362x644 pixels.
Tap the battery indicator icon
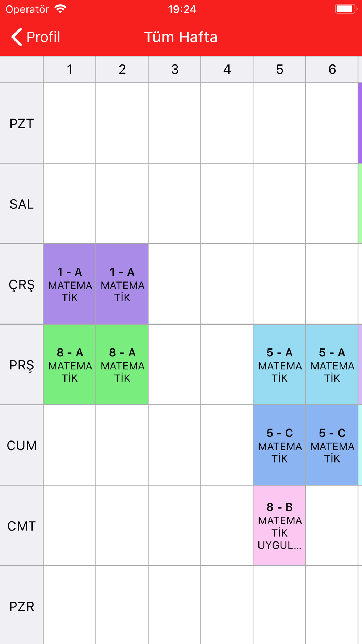point(346,9)
